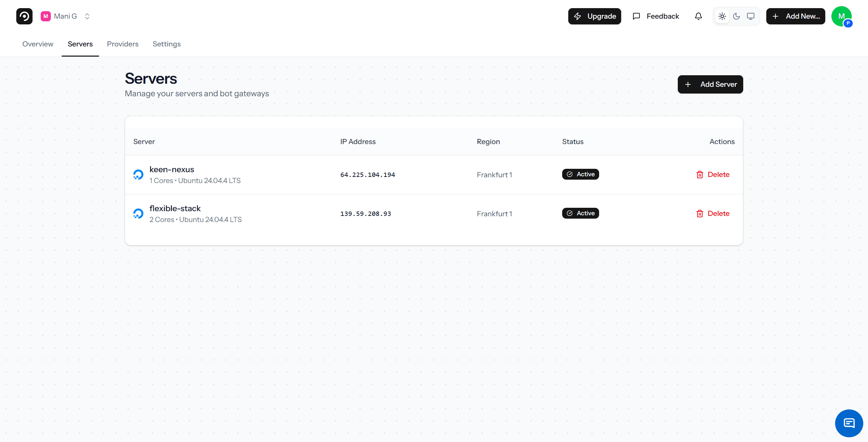Switch to system theme mode
Screen dimensions: 868x442
(x=751, y=16)
